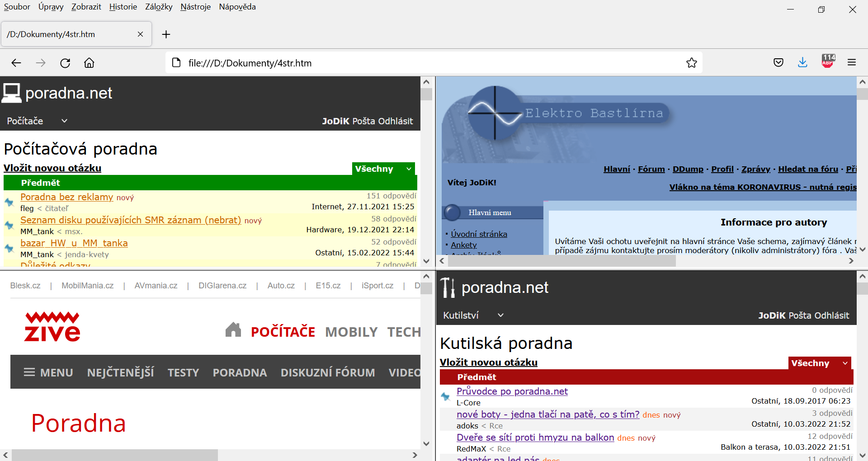
Task: Click Vložit novou otázku in Počítačová poradna
Action: 52,168
